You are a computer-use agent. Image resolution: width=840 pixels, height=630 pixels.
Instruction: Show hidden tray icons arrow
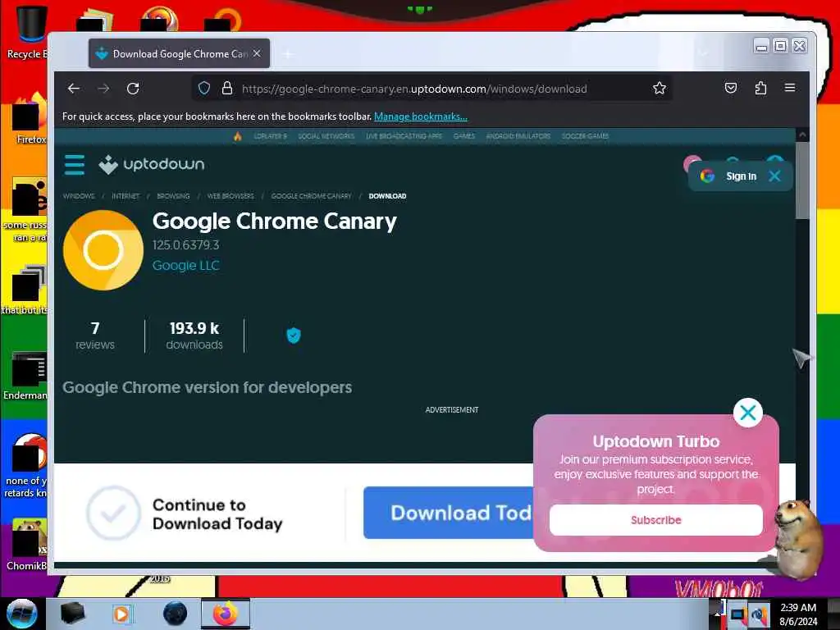coord(717,614)
